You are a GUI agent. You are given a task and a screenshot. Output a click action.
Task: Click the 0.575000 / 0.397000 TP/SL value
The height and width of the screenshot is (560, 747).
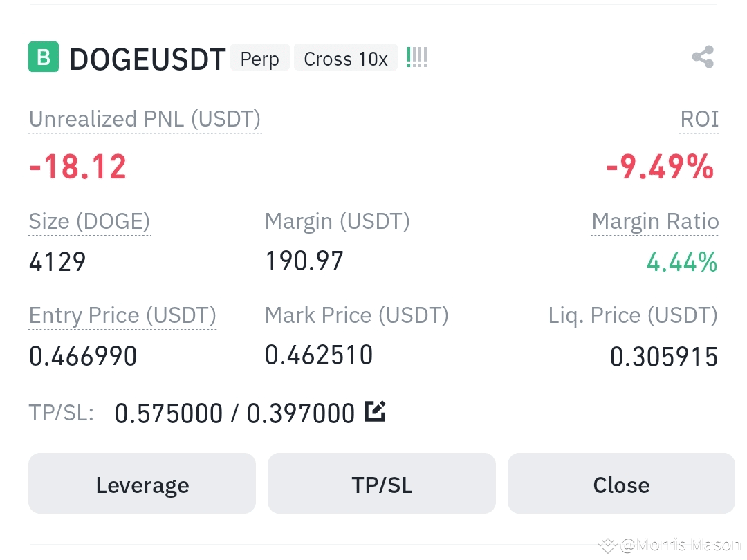pyautogui.click(x=235, y=413)
